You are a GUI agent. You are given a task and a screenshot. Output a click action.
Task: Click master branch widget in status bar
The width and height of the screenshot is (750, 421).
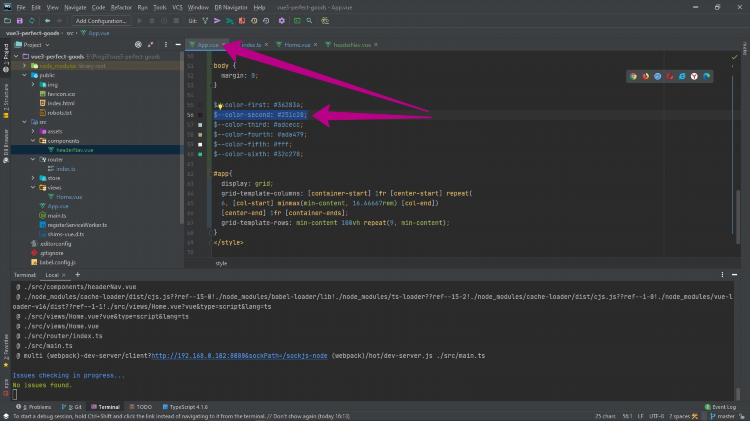pyautogui.click(x=722, y=416)
